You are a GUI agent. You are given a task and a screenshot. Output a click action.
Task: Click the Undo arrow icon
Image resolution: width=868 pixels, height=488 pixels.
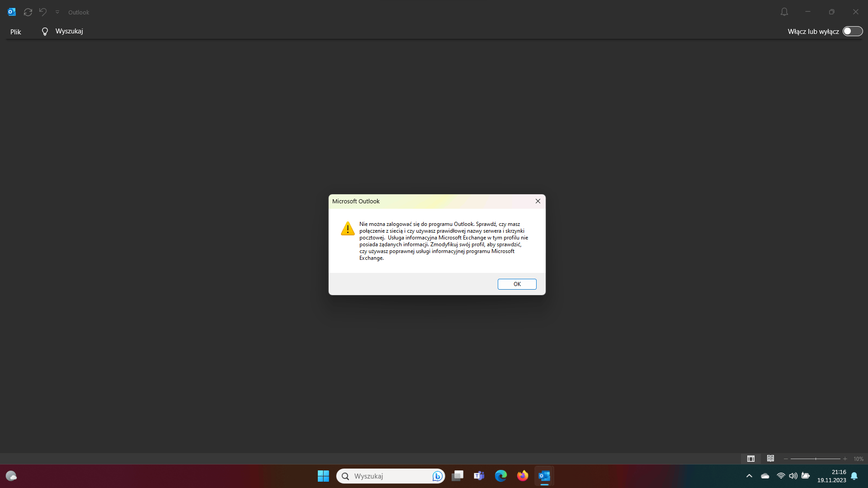pyautogui.click(x=43, y=12)
